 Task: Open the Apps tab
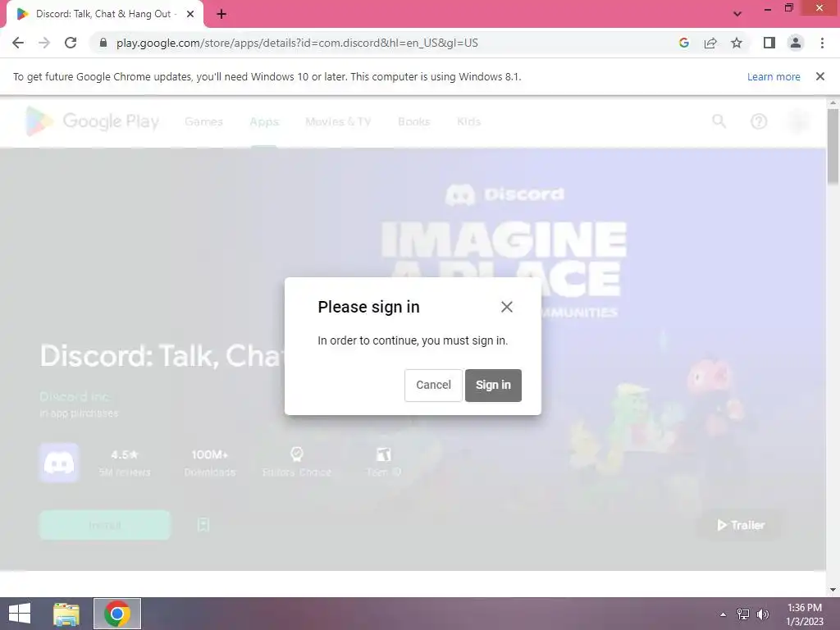click(x=264, y=121)
